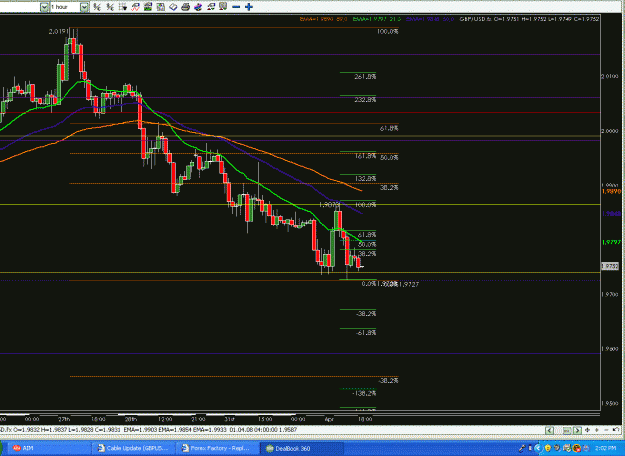Click the -138.2% Fibonacci extension label
Screen dimensions: 625x456
(x=364, y=393)
